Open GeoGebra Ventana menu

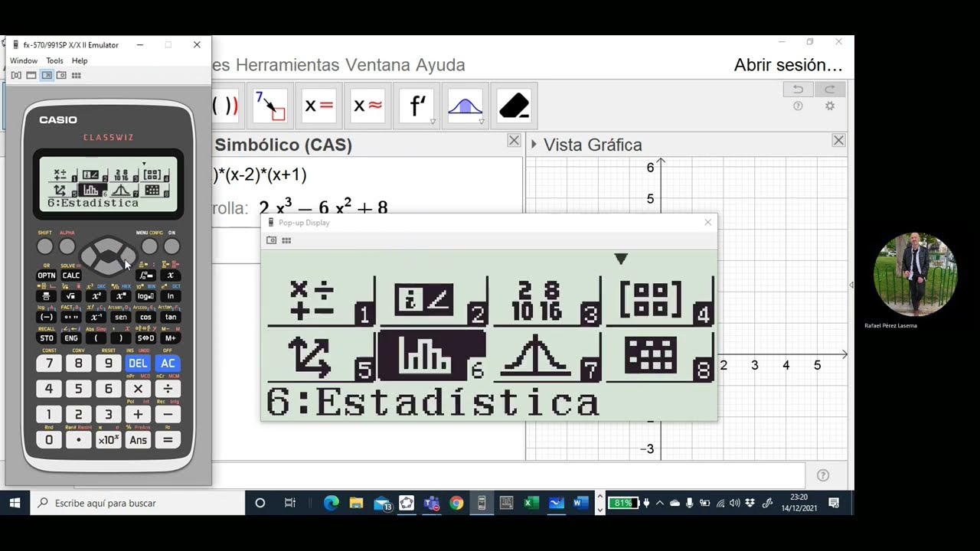pos(377,65)
